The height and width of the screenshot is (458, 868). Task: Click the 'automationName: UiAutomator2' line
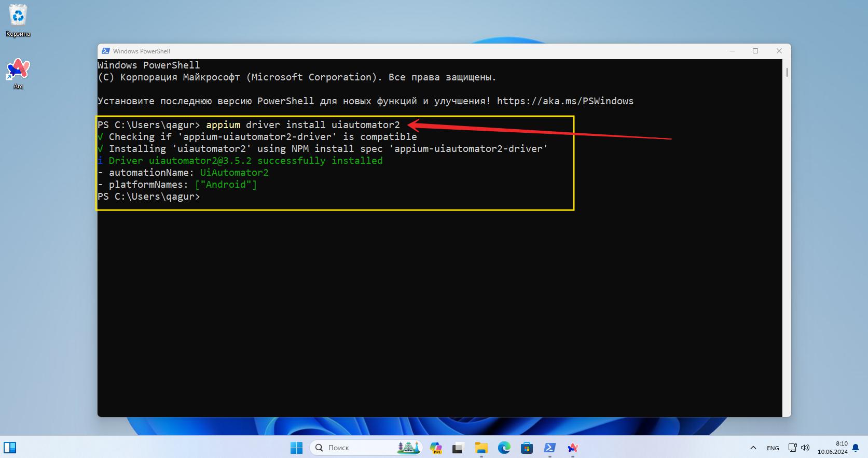pos(183,173)
